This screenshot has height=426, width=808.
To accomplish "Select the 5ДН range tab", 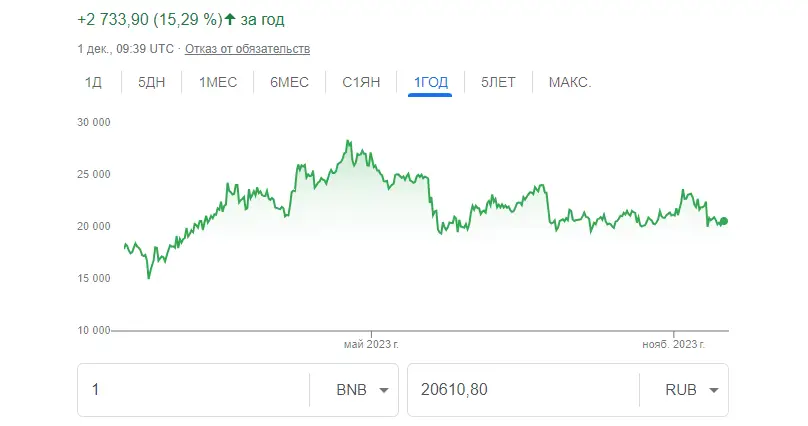I will (x=152, y=82).
